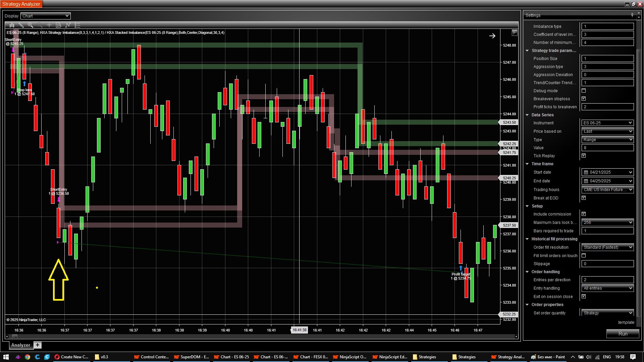The width and height of the screenshot is (644, 362).
Task: Open the properties list icon
Action: 77,25
